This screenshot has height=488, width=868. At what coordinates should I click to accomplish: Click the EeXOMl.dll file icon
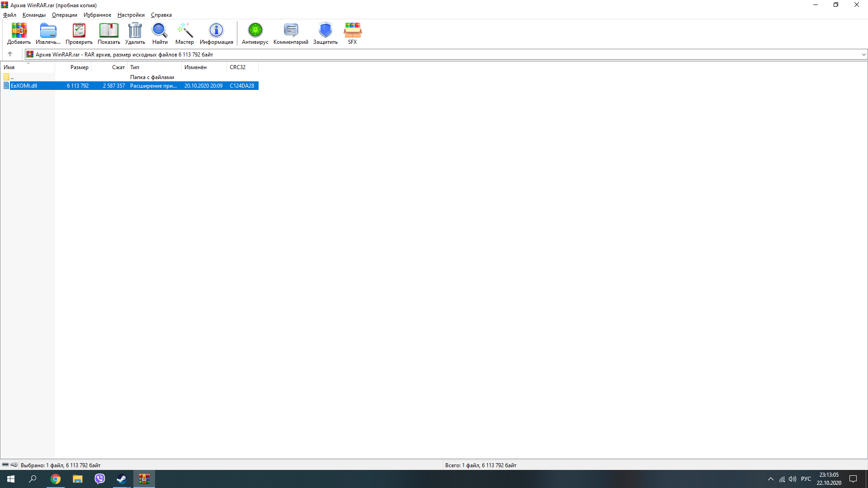coord(6,85)
